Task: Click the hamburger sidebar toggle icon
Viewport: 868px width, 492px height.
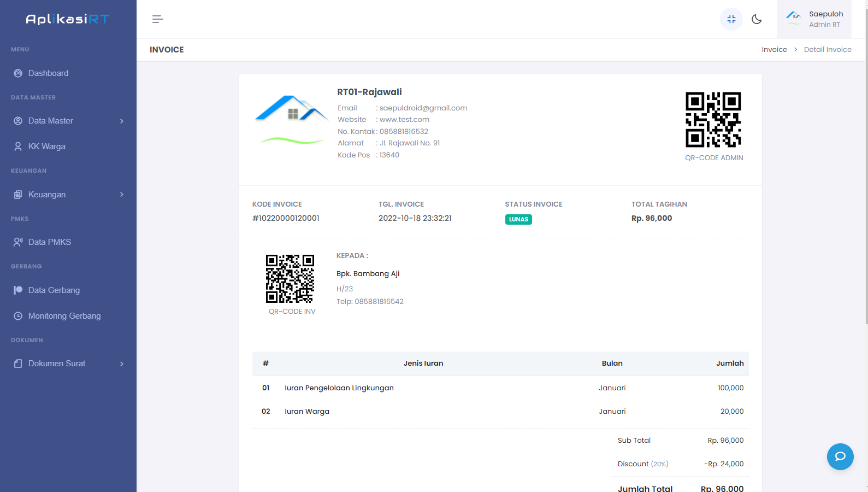Action: click(157, 19)
